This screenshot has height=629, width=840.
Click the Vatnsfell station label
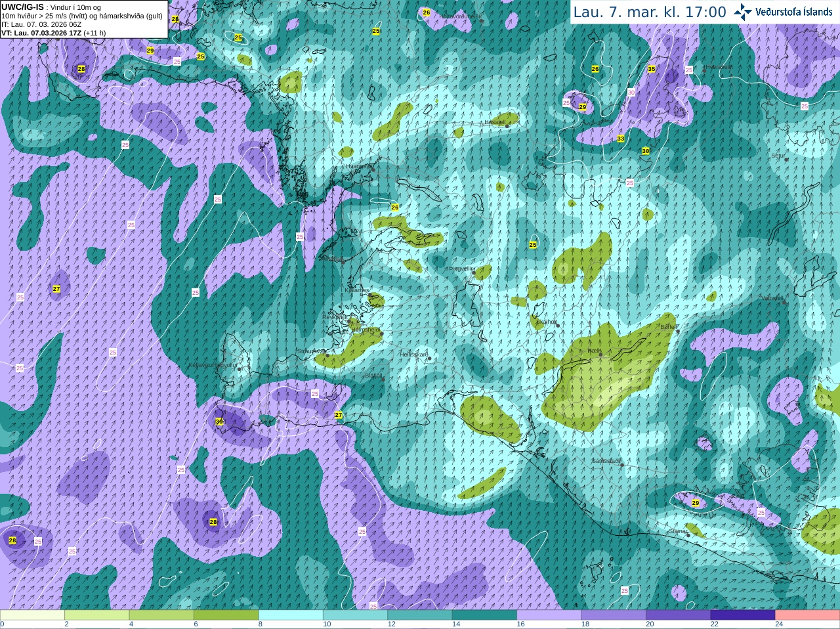[772, 298]
